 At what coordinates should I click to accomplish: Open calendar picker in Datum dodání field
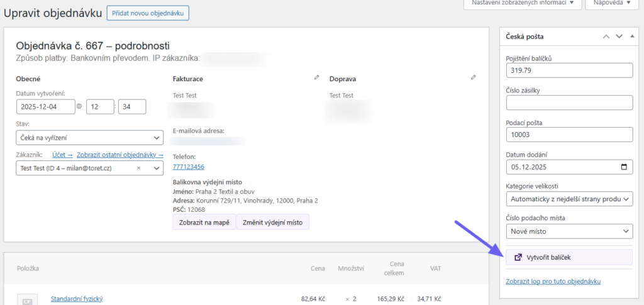tap(623, 167)
